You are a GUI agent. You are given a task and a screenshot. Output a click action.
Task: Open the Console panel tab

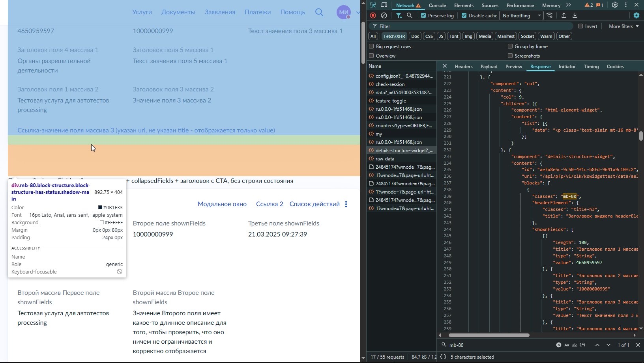[x=437, y=5]
